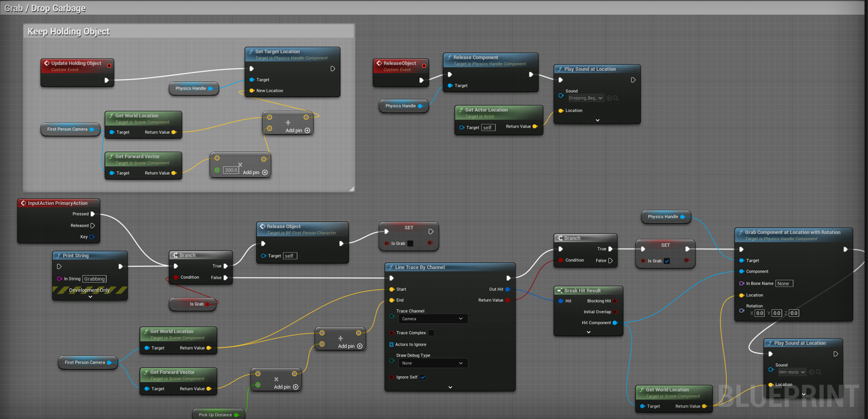868x419 pixels.
Task: Click the Update Holding Object exec output pin
Action: pos(106,80)
